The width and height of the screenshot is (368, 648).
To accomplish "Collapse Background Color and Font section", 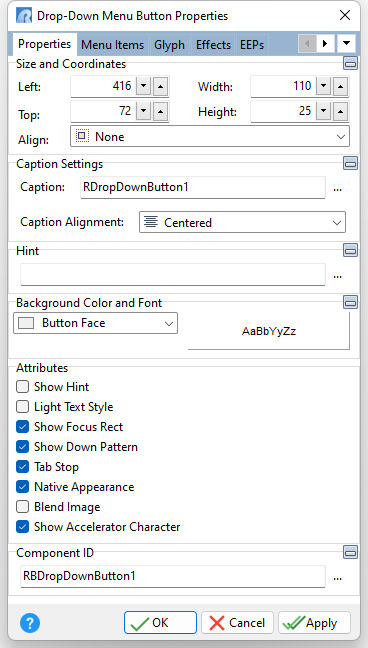I will click(x=351, y=303).
